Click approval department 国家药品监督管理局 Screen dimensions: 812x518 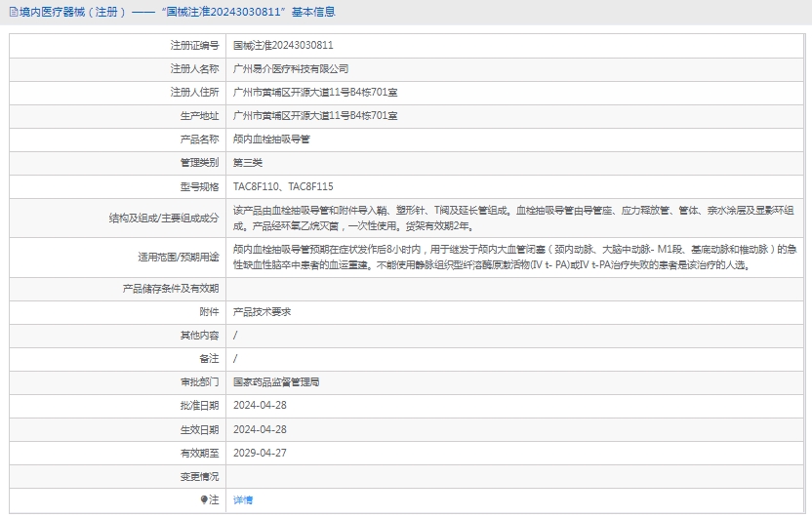(x=276, y=382)
